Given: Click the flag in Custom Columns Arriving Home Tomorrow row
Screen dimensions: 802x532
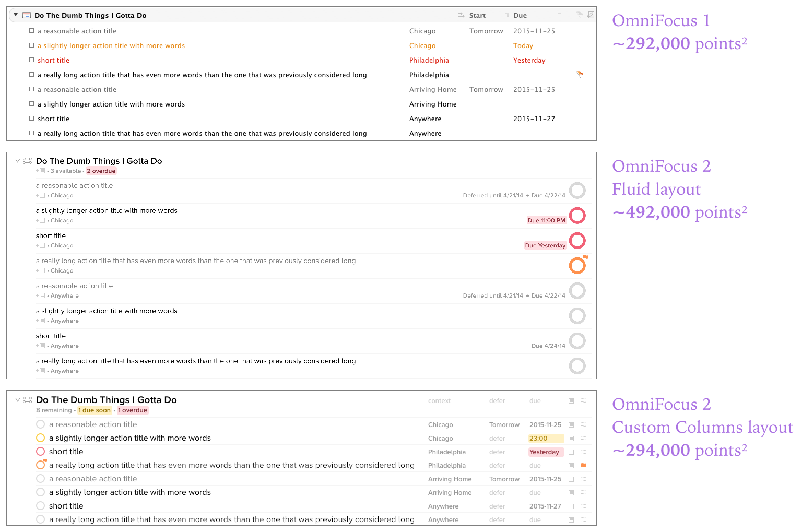Looking at the screenshot, I should point(584,479).
